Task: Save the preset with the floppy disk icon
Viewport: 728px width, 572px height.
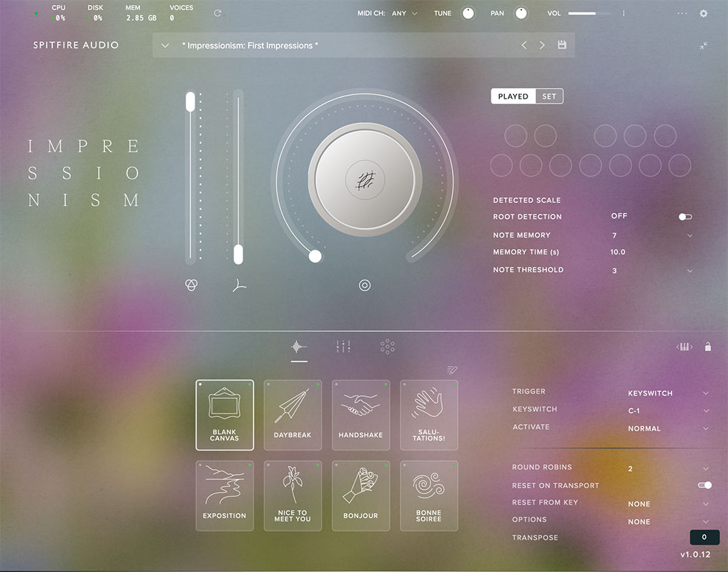Action: pyautogui.click(x=562, y=45)
